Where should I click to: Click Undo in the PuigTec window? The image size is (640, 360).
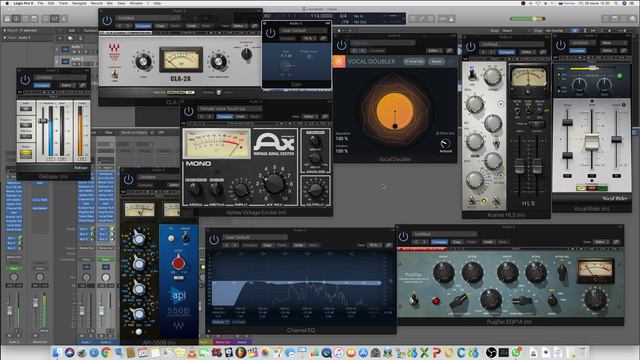point(488,242)
